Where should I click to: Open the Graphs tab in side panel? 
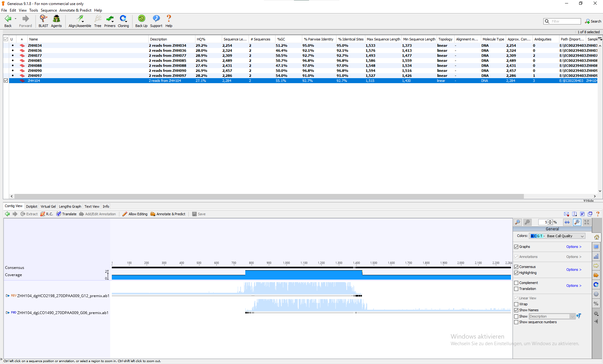[596, 256]
